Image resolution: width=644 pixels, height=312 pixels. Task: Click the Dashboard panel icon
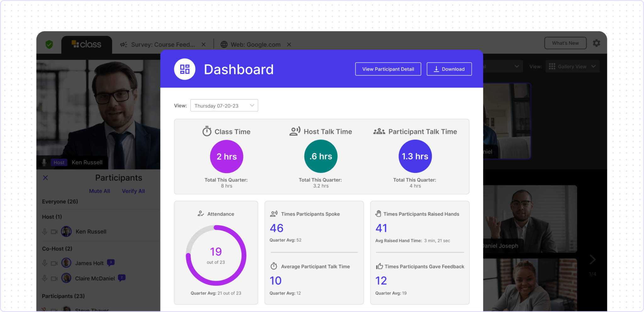(x=185, y=69)
